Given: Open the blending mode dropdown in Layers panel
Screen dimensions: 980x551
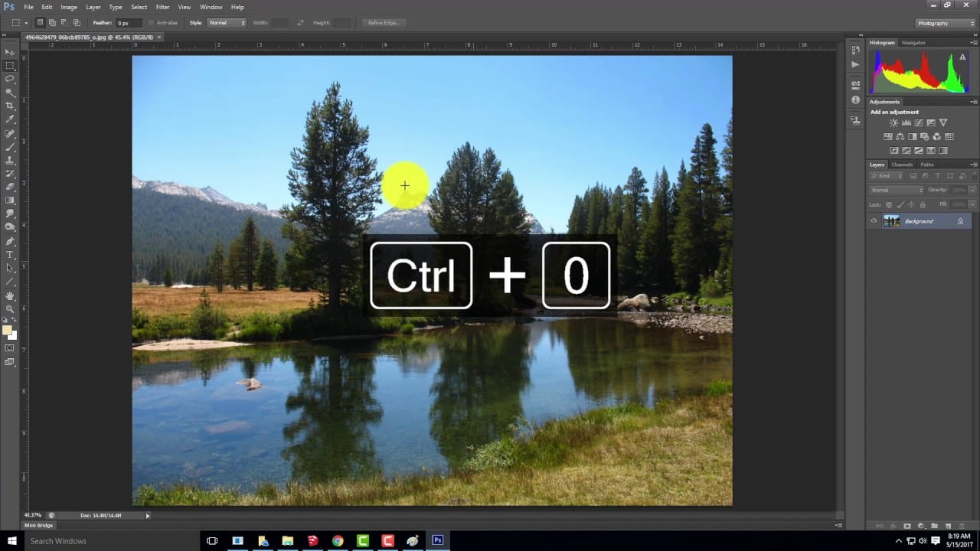Looking at the screenshot, I should [x=896, y=190].
